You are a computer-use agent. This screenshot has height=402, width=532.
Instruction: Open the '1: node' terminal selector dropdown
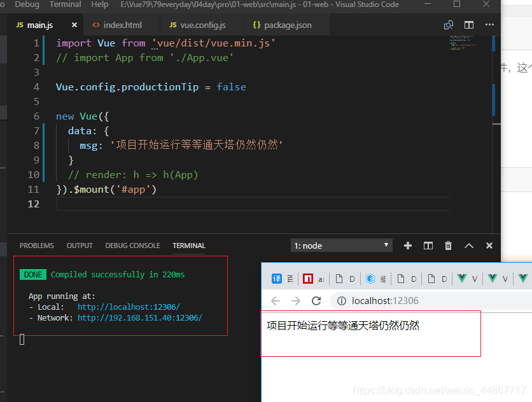341,246
